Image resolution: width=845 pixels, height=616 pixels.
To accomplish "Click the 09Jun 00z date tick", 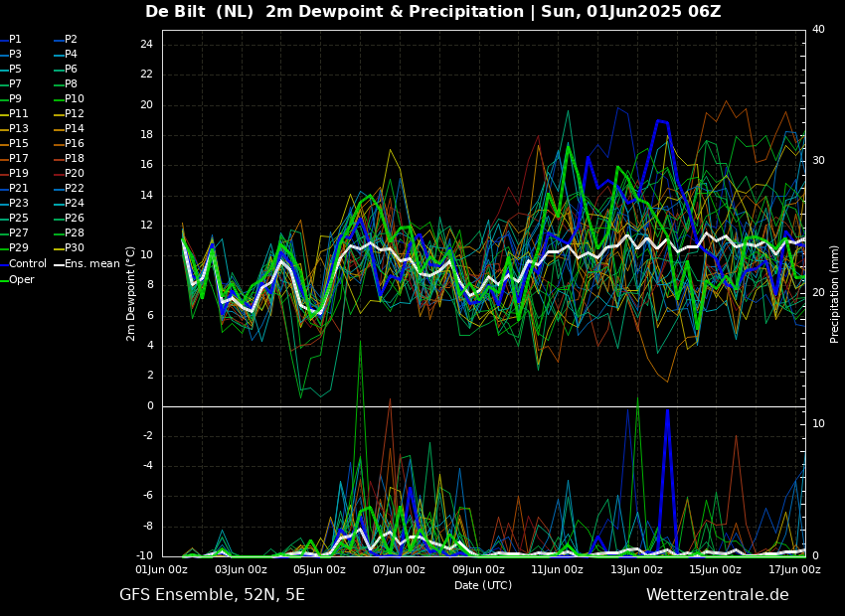I will [478, 569].
